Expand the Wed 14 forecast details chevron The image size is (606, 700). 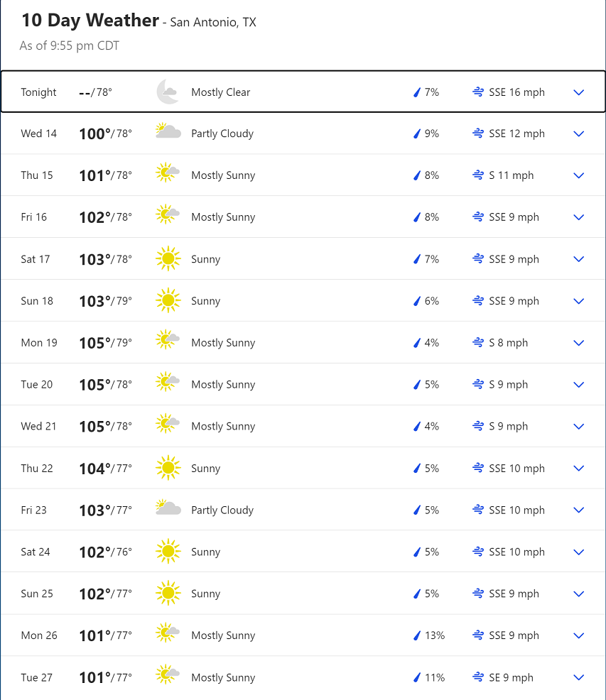(x=579, y=134)
